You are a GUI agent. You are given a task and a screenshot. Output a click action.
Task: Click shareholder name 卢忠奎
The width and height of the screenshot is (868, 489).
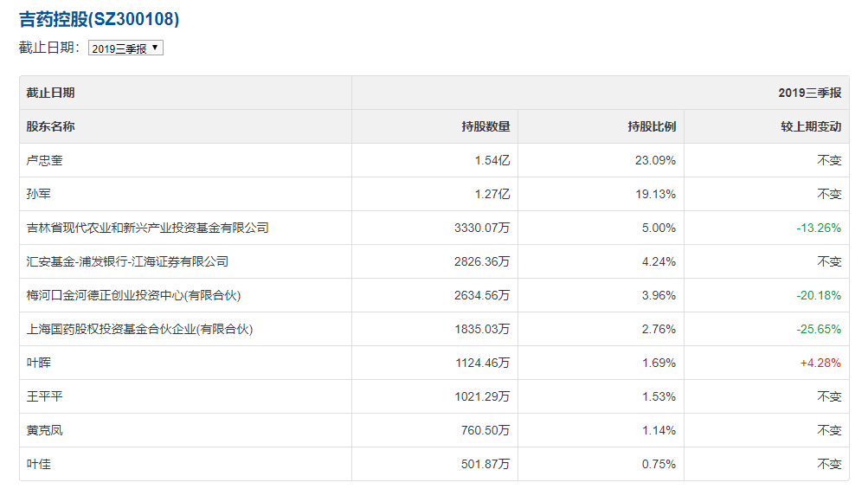pyautogui.click(x=45, y=160)
